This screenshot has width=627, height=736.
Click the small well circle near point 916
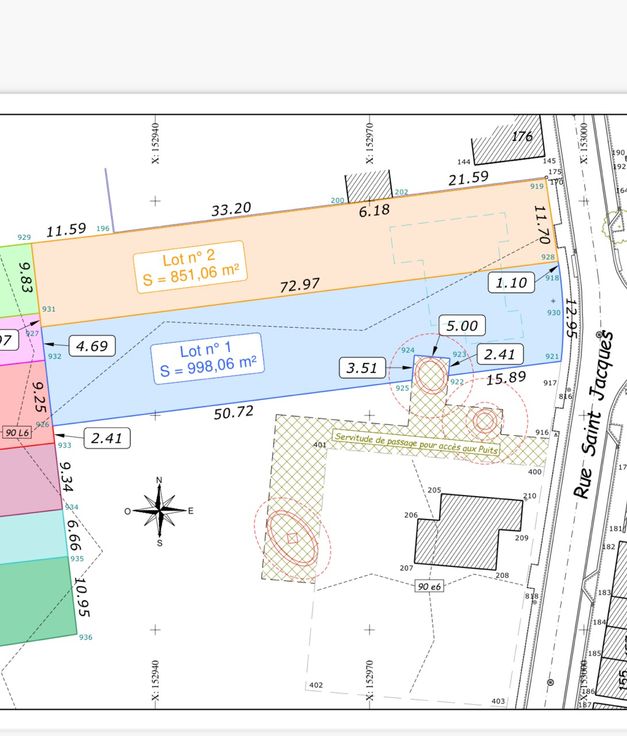(485, 421)
